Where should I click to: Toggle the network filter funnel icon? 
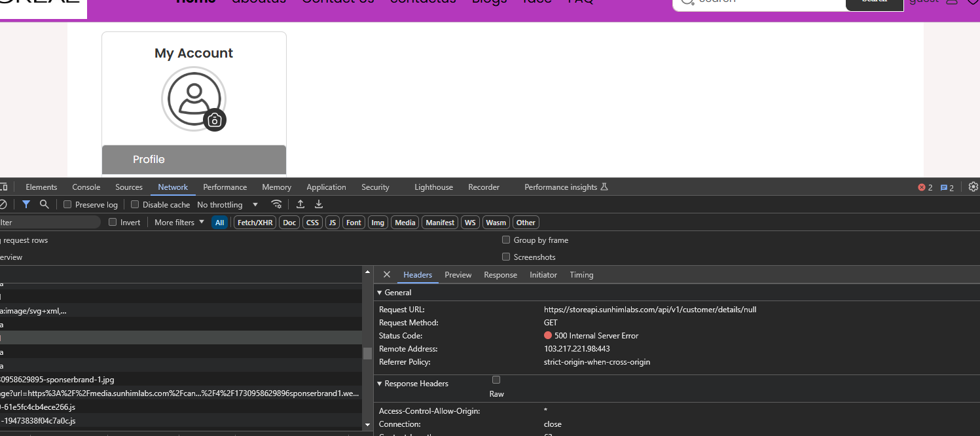(26, 204)
